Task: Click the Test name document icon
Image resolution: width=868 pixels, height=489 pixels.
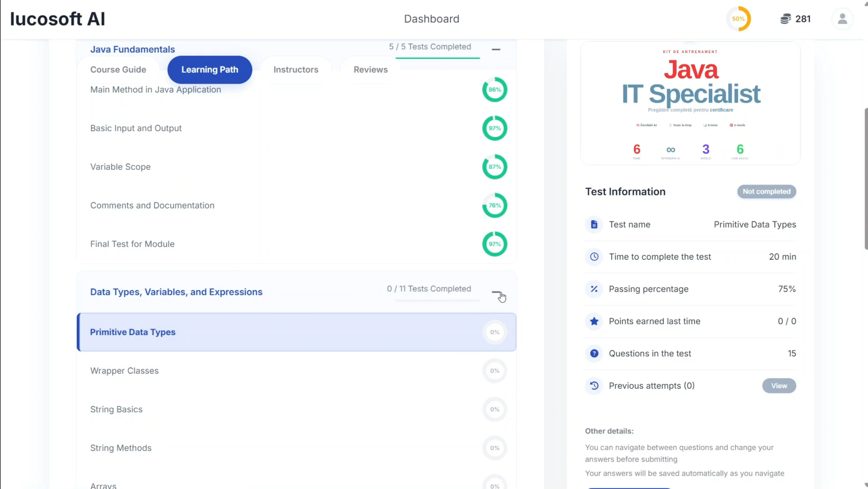Action: click(594, 224)
